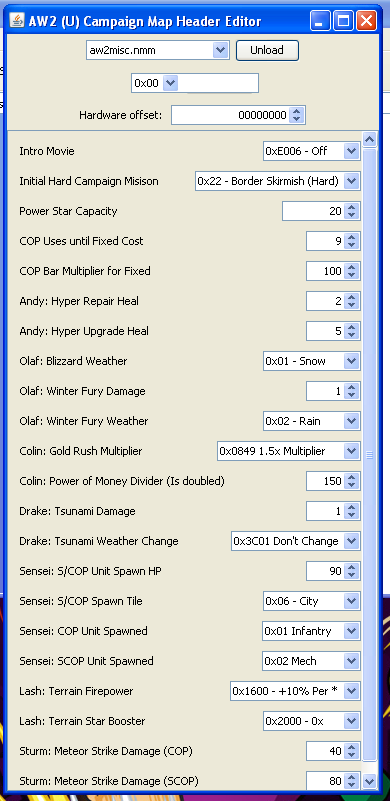Open Sensei SCOP Unit Spawned dropdown
The image size is (390, 801).
click(x=351, y=661)
